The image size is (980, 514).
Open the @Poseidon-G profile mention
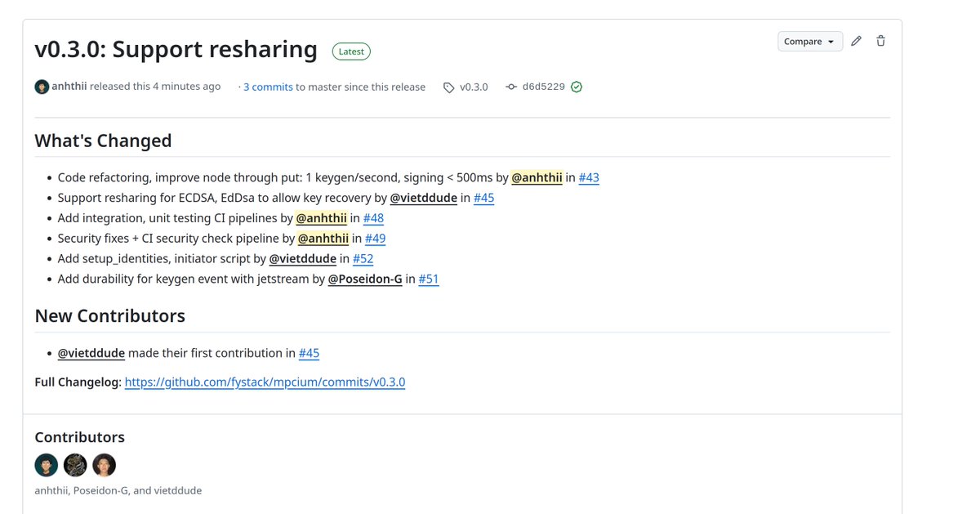(365, 279)
